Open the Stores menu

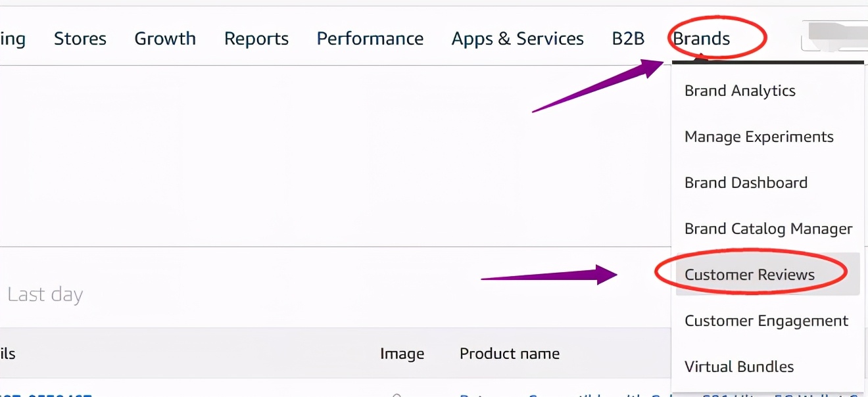(80, 39)
